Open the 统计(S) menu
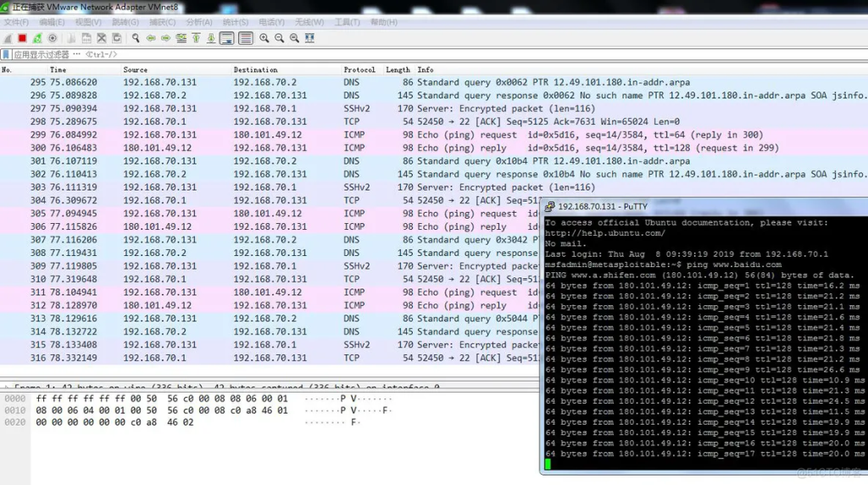Viewport: 868px width, 485px height. pyautogui.click(x=236, y=22)
